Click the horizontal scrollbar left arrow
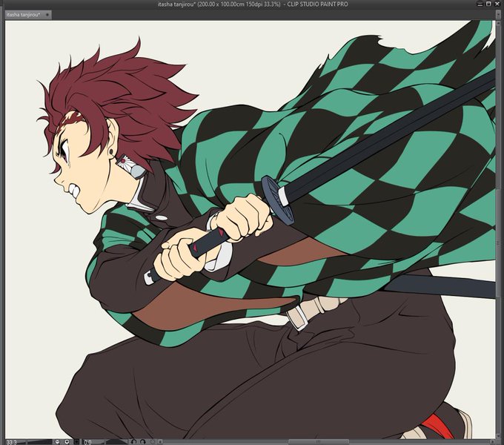504x445 pixels. point(160,442)
